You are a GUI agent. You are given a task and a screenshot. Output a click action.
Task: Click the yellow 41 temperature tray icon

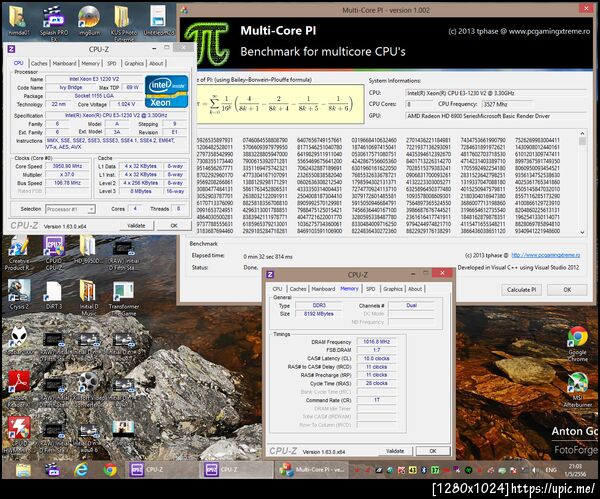[412, 470]
